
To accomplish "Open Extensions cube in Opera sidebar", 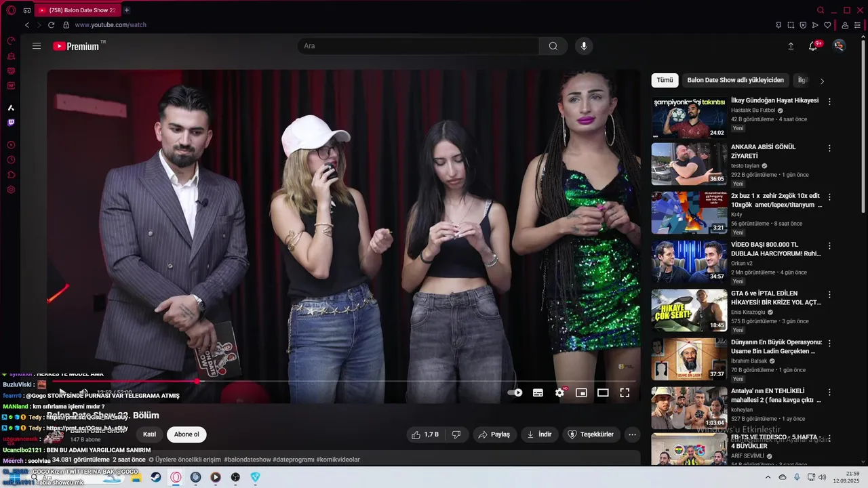I will [11, 175].
